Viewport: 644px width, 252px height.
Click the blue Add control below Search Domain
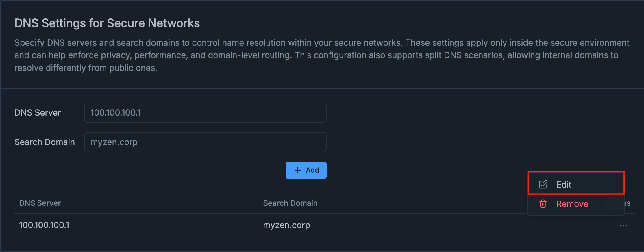tap(306, 170)
